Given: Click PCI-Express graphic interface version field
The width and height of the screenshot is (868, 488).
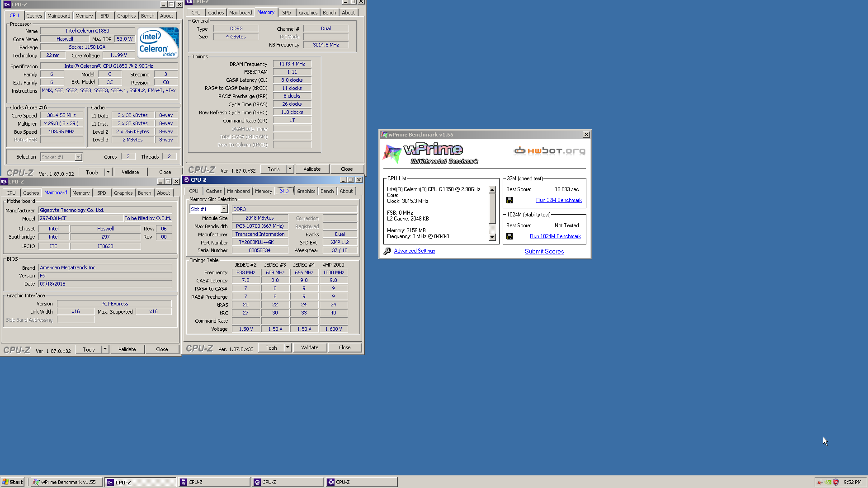Looking at the screenshot, I should (114, 304).
